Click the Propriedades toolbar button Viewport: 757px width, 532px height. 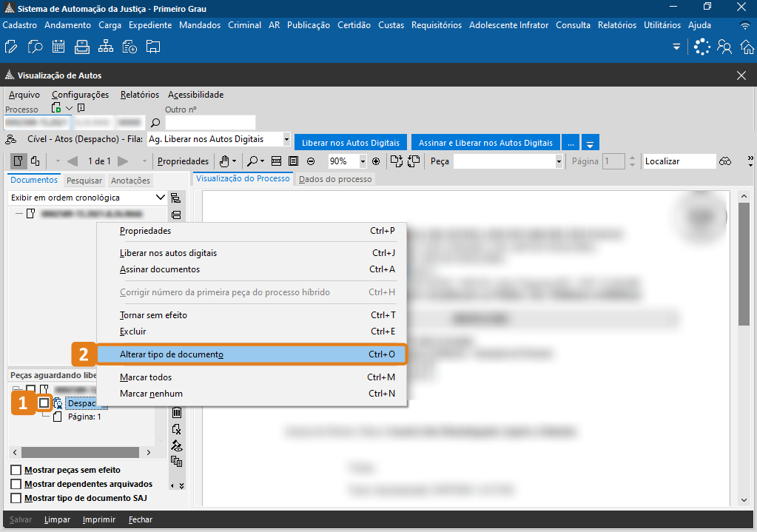click(x=183, y=161)
